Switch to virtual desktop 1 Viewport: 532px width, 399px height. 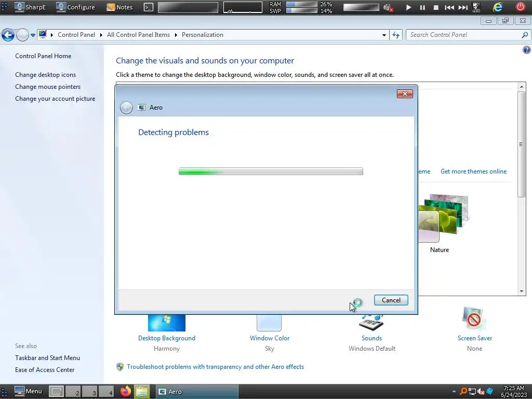(56, 392)
